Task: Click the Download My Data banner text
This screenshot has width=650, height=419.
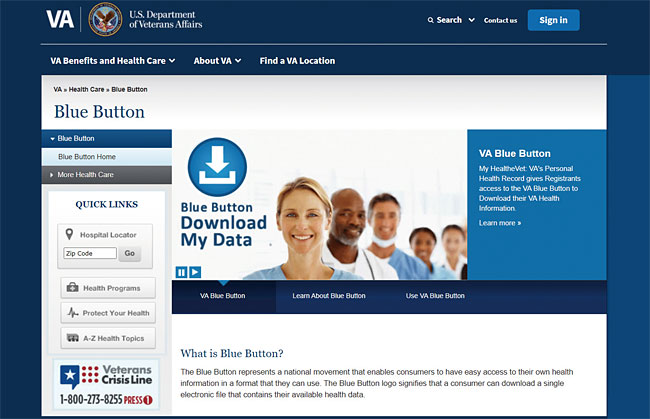Action: [223, 232]
